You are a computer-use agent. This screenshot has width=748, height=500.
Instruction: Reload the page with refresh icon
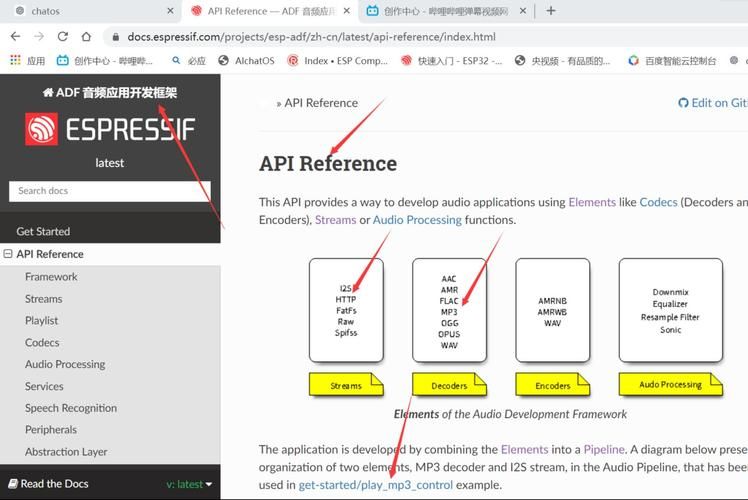(x=62, y=37)
